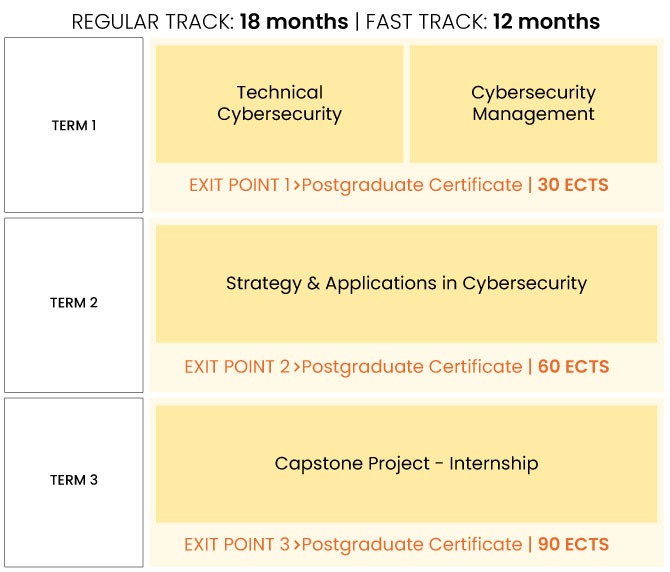Click the REGULAR TRACK heading text

(x=153, y=22)
